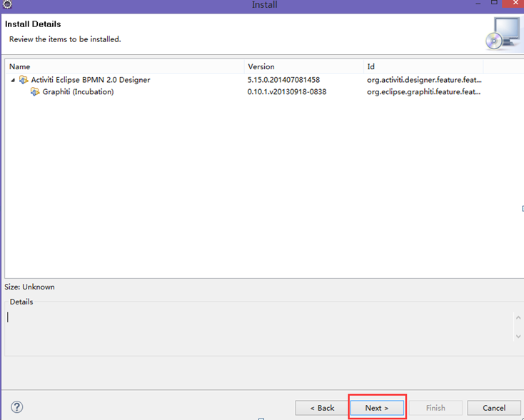
Task: Close the Install dialog window
Action: coord(514,3)
